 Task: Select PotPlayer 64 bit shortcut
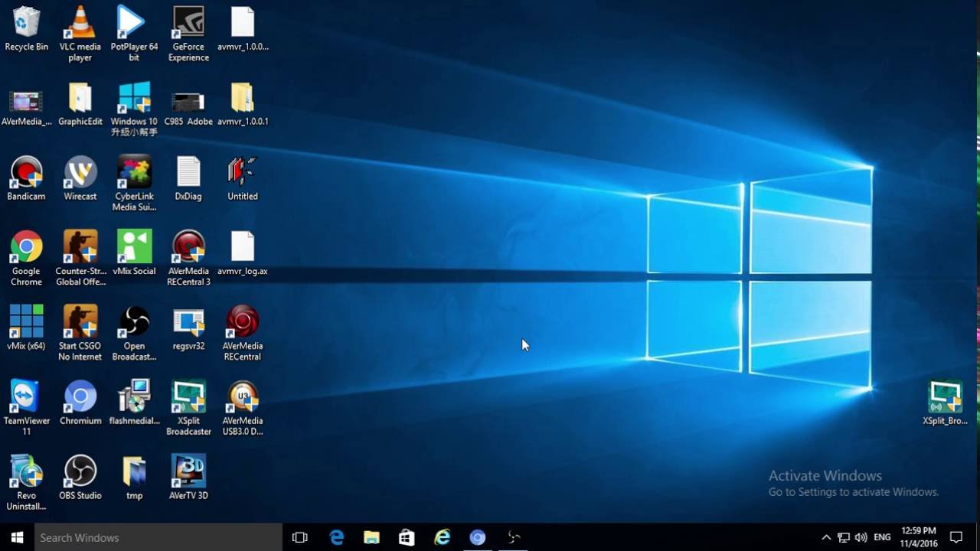click(134, 34)
